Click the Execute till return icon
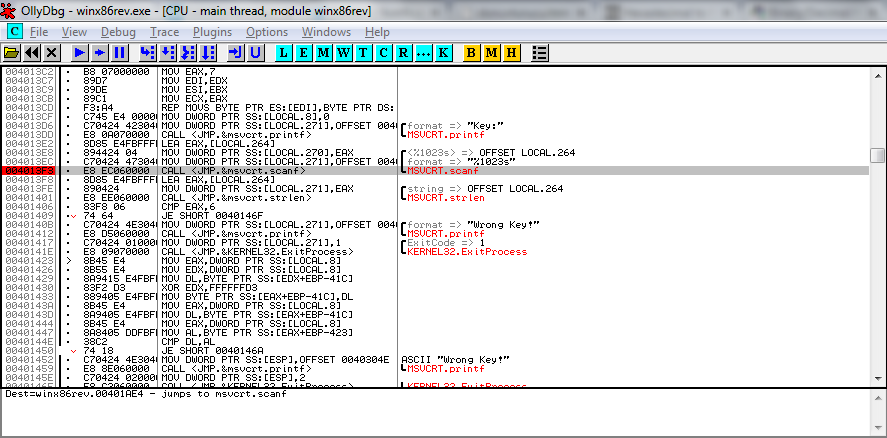Screen dimensions: 887x438 (236, 53)
